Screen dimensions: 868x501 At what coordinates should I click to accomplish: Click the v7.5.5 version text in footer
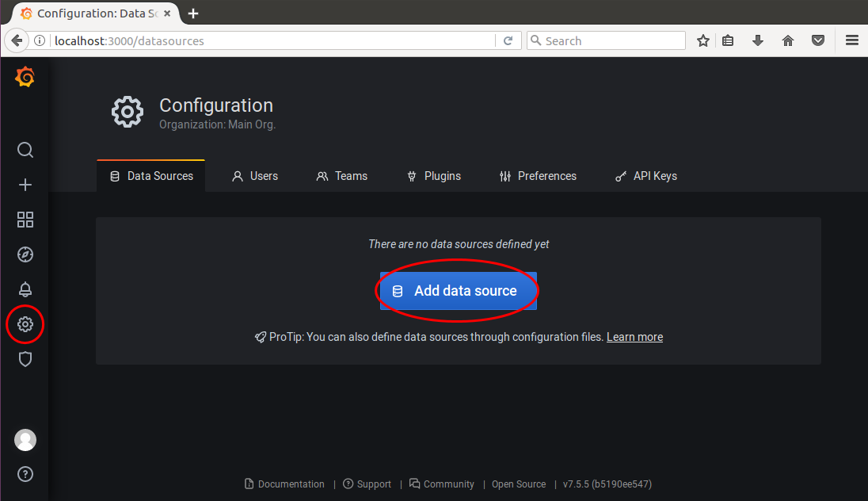(607, 484)
